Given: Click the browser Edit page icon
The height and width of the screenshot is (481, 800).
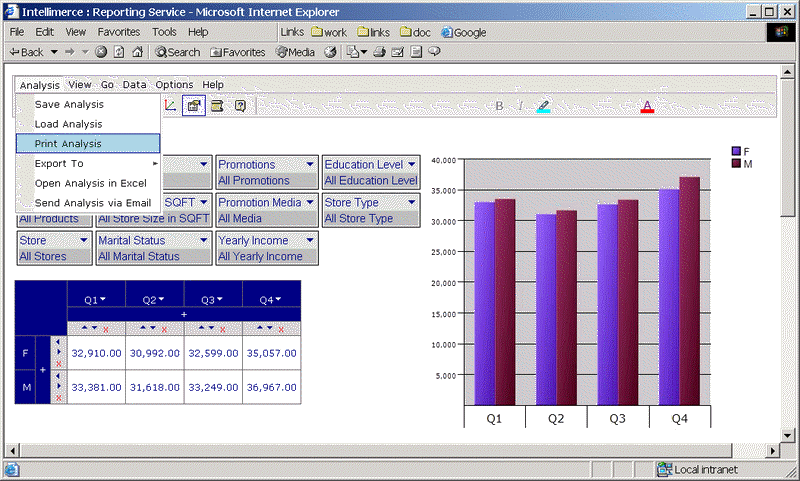Looking at the screenshot, I should tap(397, 52).
